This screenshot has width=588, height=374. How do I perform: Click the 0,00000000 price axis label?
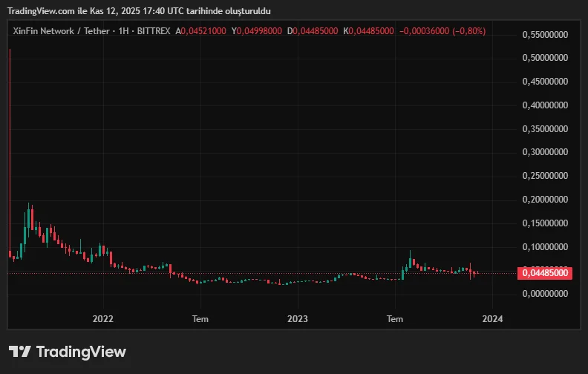click(546, 293)
